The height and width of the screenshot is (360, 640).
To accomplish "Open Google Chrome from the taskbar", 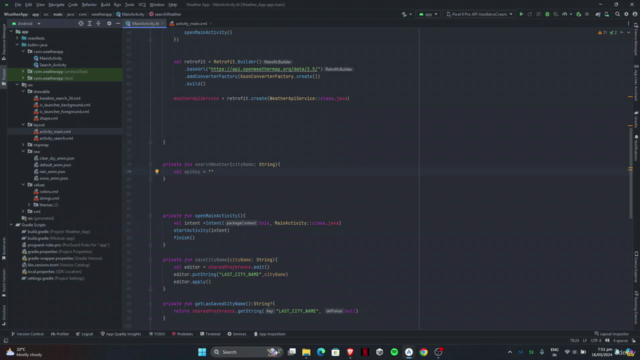I will (x=423, y=352).
